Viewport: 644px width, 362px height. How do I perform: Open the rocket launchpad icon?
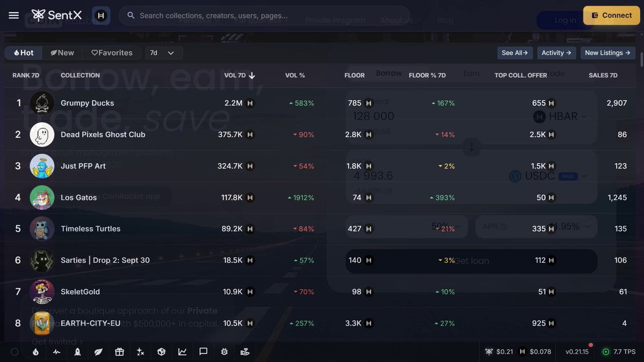[77, 352]
